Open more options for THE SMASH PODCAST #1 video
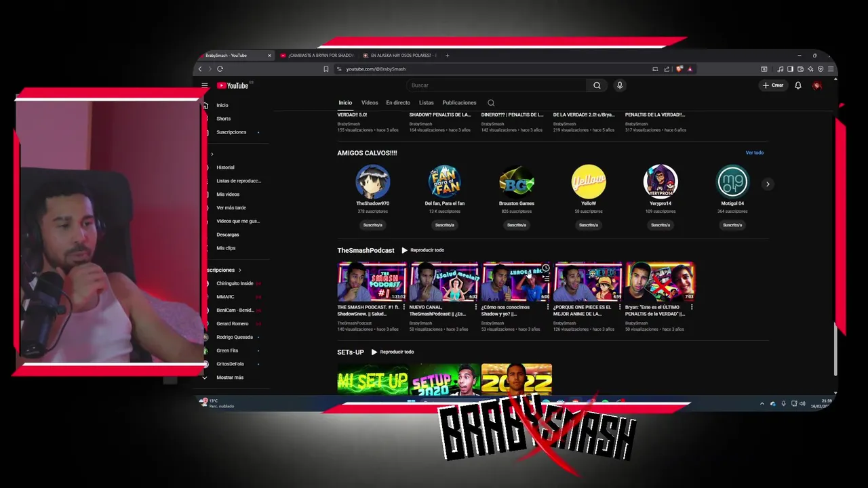Image resolution: width=868 pixels, height=488 pixels. (404, 307)
